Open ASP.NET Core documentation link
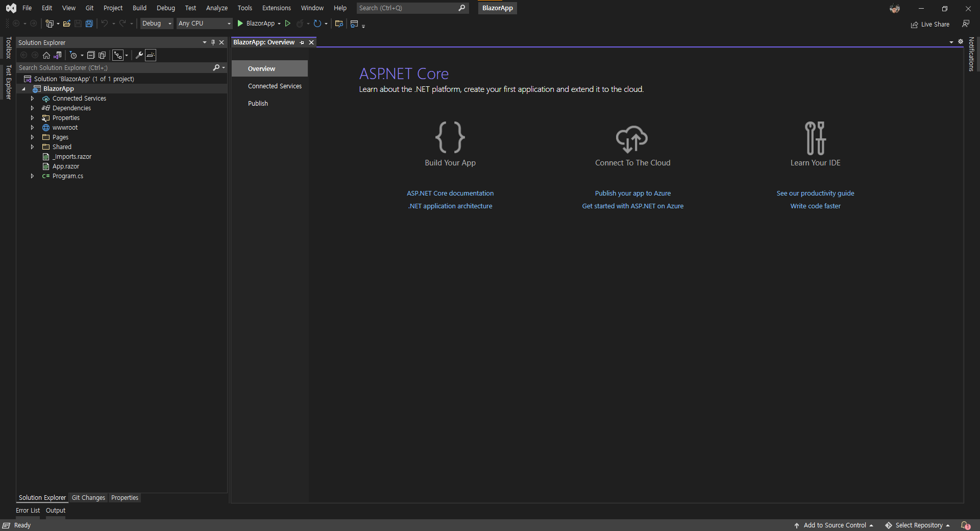The height and width of the screenshot is (531, 980). (x=450, y=194)
